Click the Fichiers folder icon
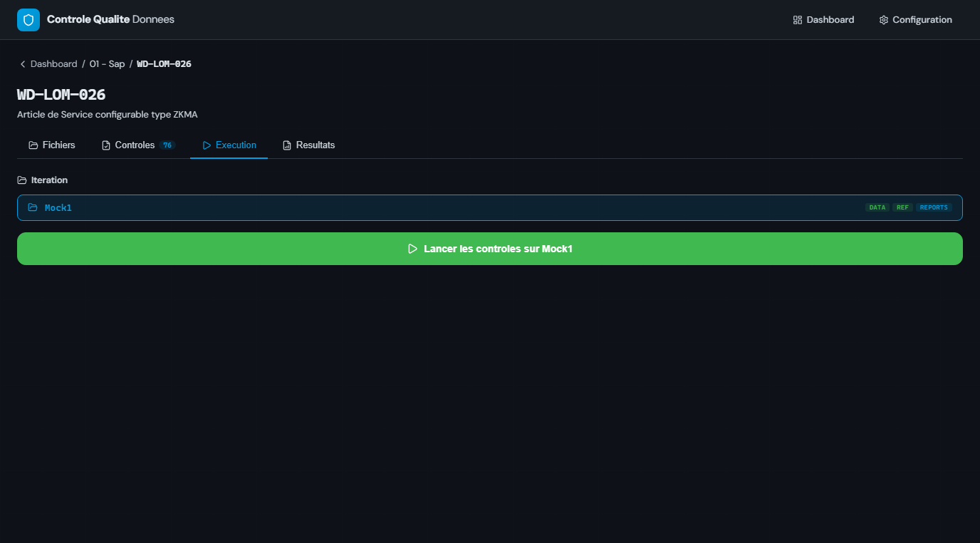This screenshot has width=980, height=543. click(33, 145)
